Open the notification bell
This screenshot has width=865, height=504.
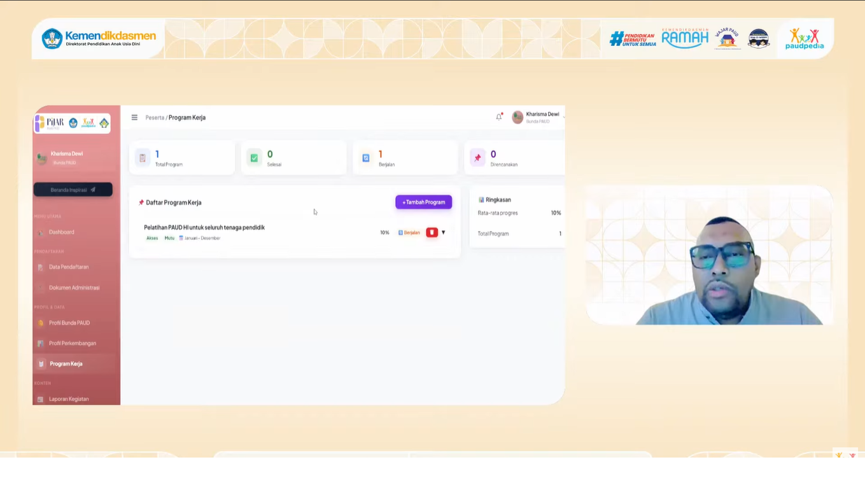coord(499,116)
